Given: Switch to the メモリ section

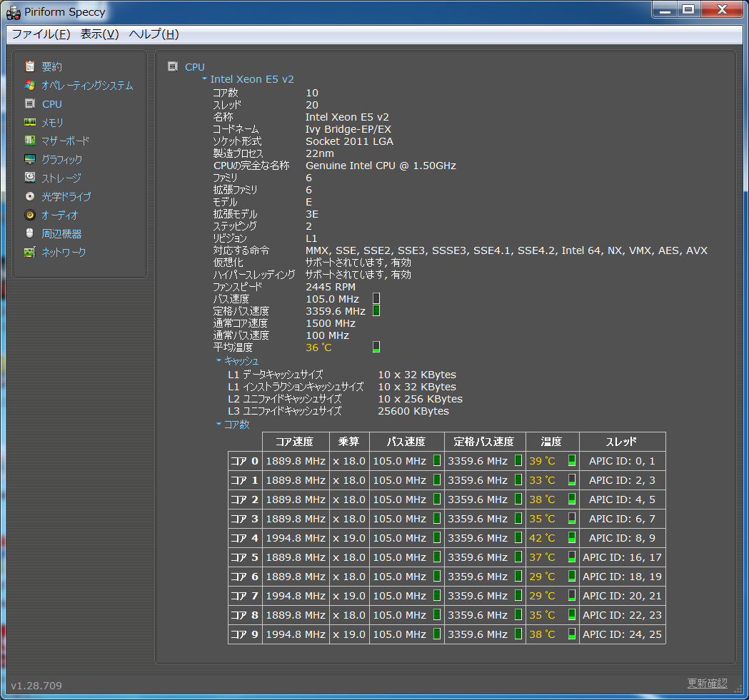Looking at the screenshot, I should point(52,123).
